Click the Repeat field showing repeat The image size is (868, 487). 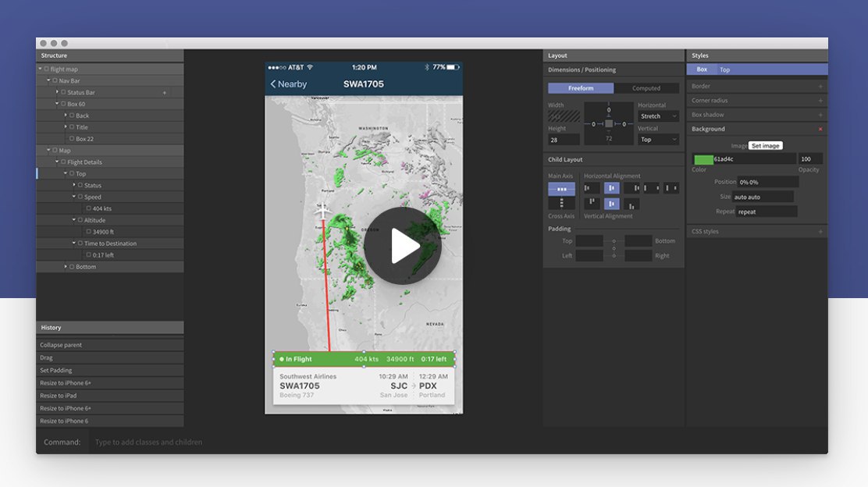click(x=767, y=212)
